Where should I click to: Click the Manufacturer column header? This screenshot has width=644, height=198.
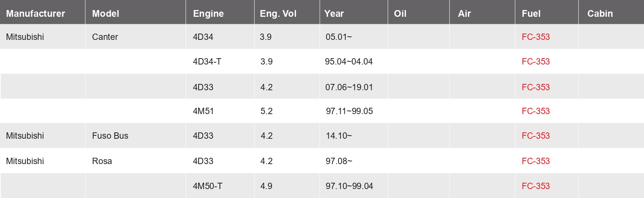pyautogui.click(x=35, y=14)
